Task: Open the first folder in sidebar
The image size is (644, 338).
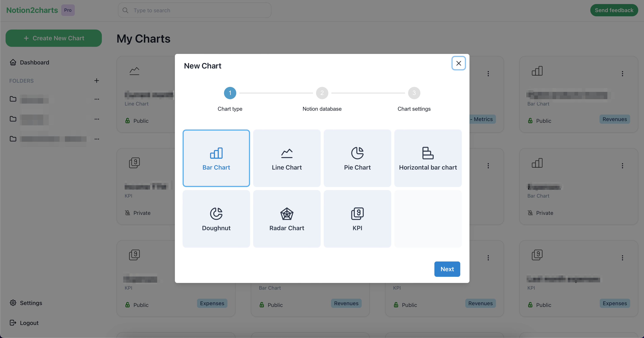Action: (x=30, y=99)
